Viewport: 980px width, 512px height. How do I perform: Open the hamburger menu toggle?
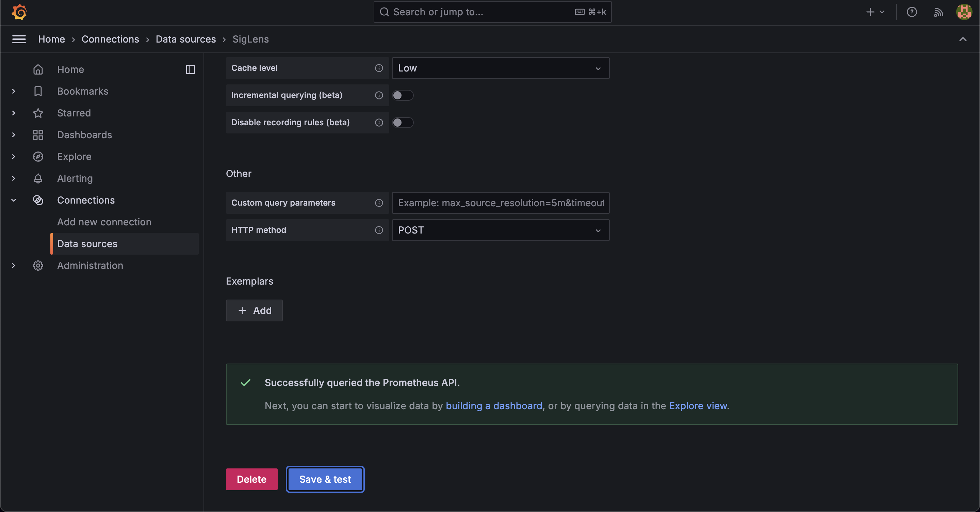click(19, 39)
